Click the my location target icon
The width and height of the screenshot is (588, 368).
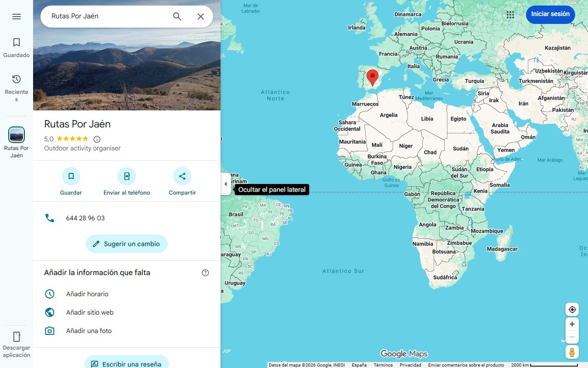coord(572,309)
